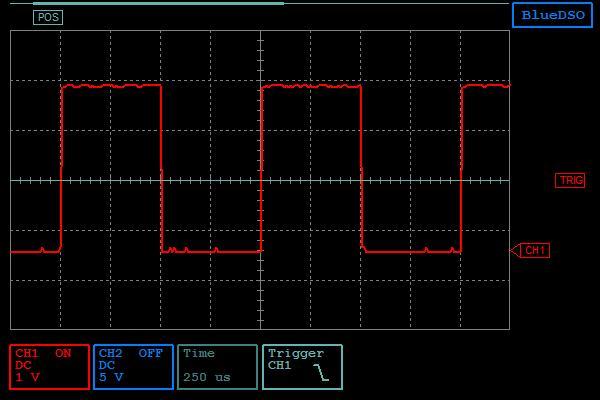Toggle the falling edge trigger icon

(x=321, y=372)
